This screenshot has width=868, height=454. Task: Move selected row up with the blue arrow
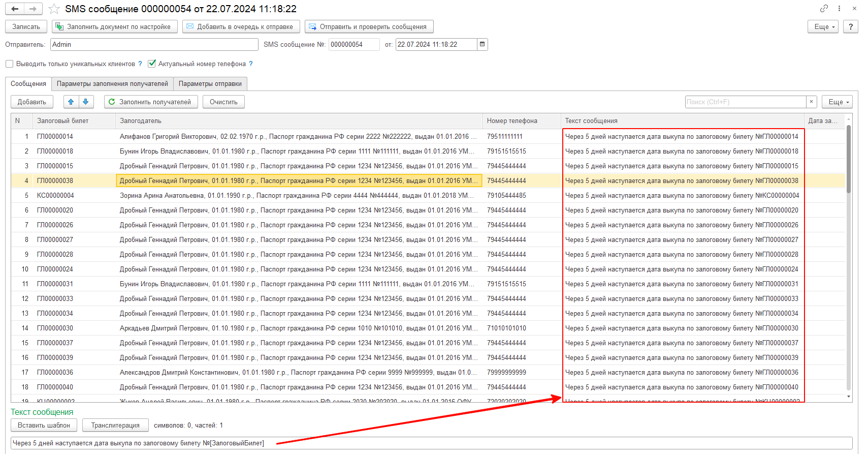pyautogui.click(x=71, y=102)
